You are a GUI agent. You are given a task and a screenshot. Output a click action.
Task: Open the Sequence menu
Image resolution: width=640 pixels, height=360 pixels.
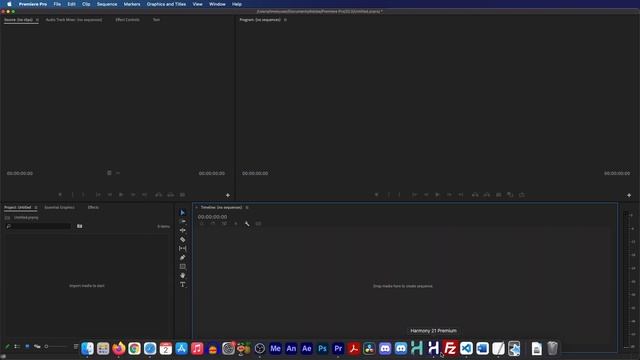pyautogui.click(x=107, y=4)
